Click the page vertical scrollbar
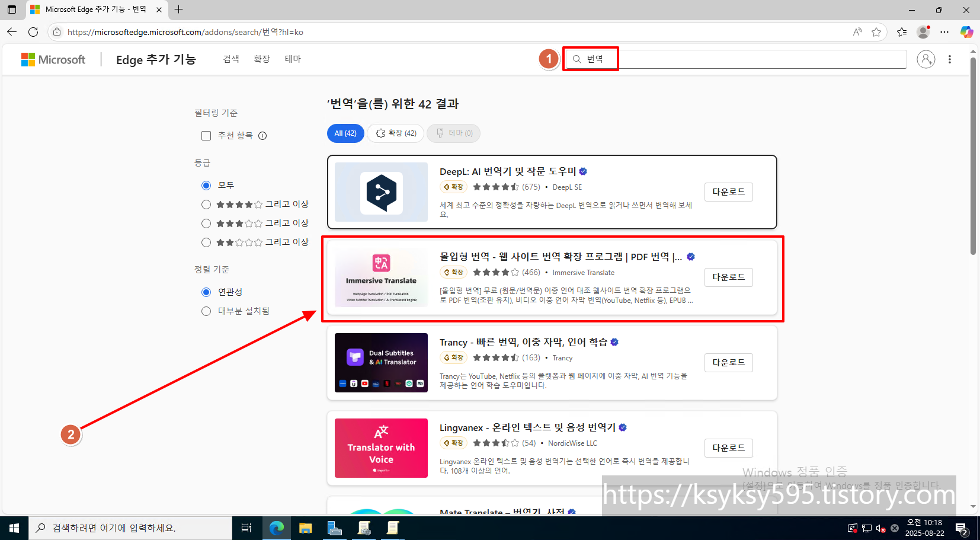This screenshot has width=980, height=540. pos(973,157)
